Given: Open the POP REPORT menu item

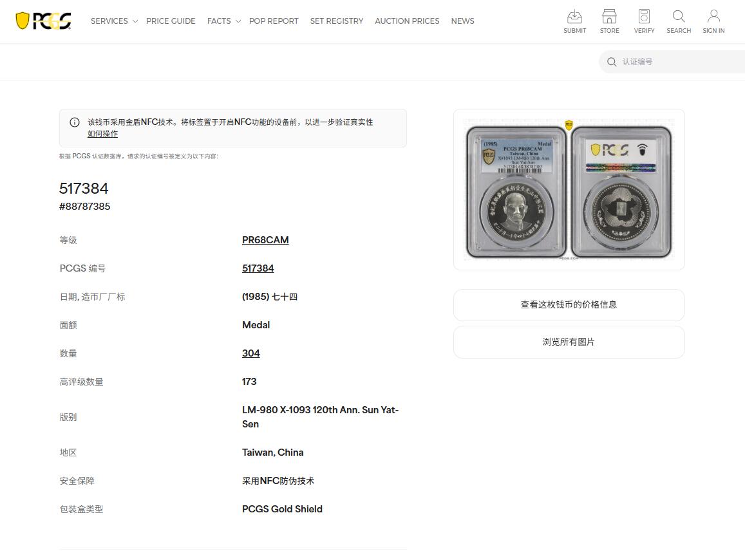Looking at the screenshot, I should (274, 21).
